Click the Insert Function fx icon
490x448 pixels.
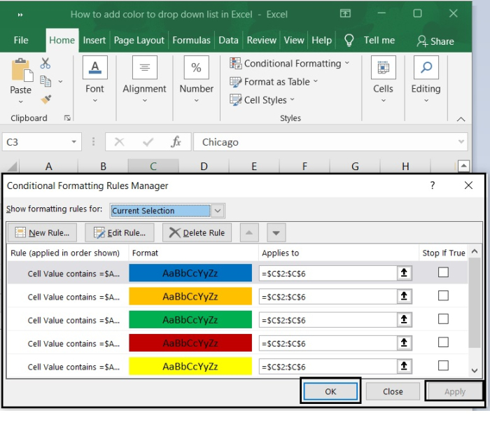pos(176,142)
